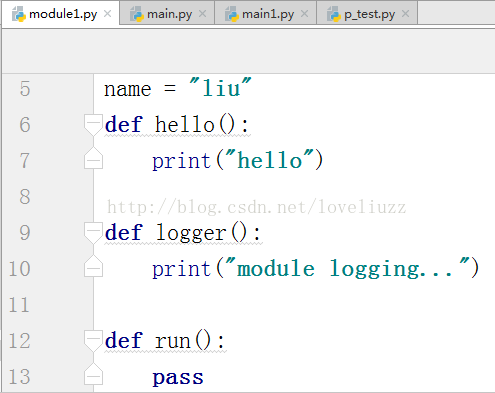Viewport: 495px width, 393px height.
Task: Close the p_test.py tab
Action: click(x=405, y=14)
